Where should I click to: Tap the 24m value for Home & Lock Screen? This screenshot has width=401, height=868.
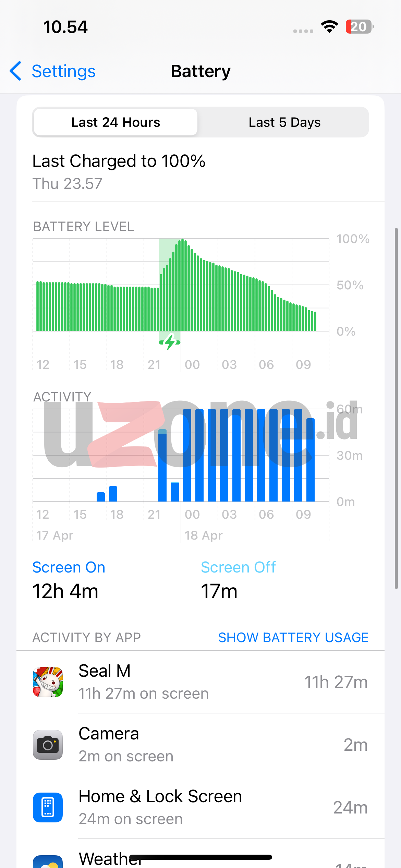click(350, 808)
